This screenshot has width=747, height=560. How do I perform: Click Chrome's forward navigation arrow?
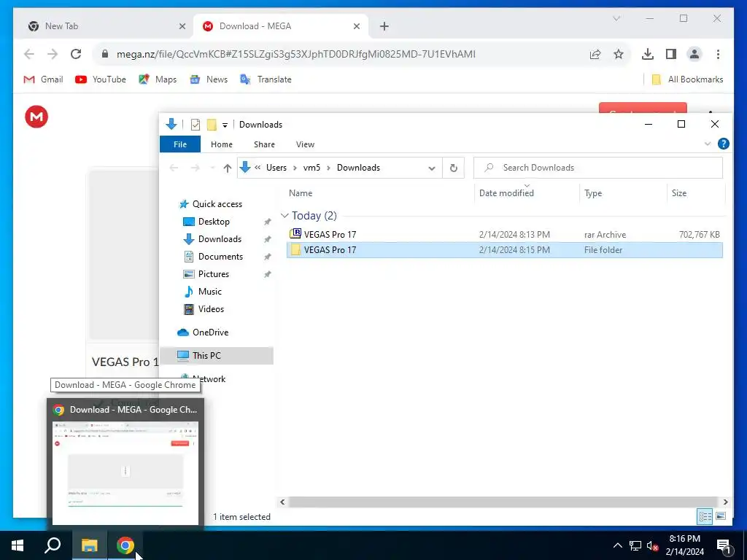click(53, 54)
